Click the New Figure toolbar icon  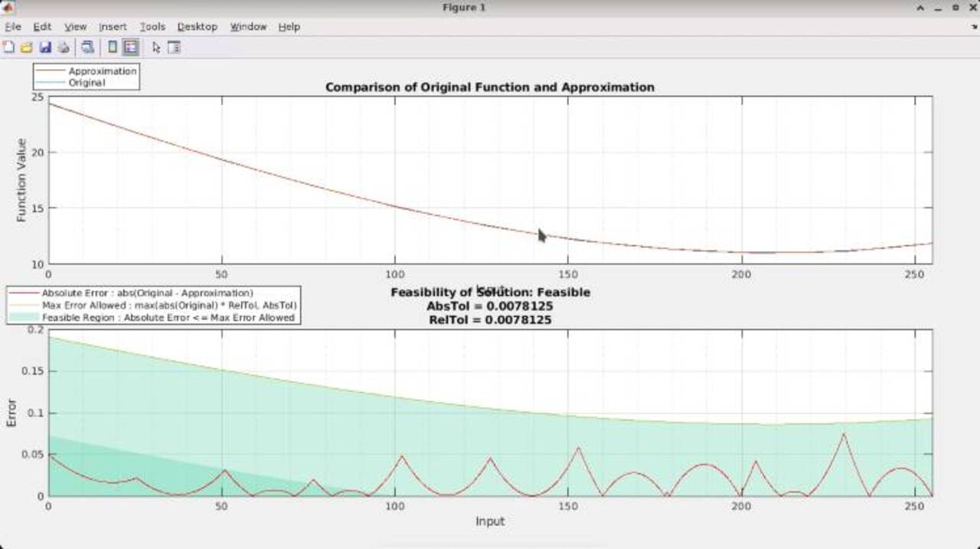[9, 47]
